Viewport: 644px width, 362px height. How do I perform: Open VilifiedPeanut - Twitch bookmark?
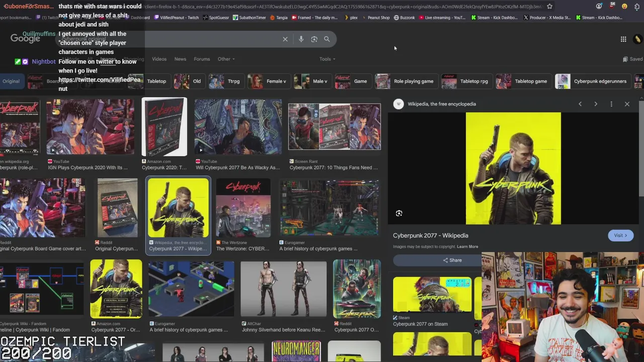176,18
